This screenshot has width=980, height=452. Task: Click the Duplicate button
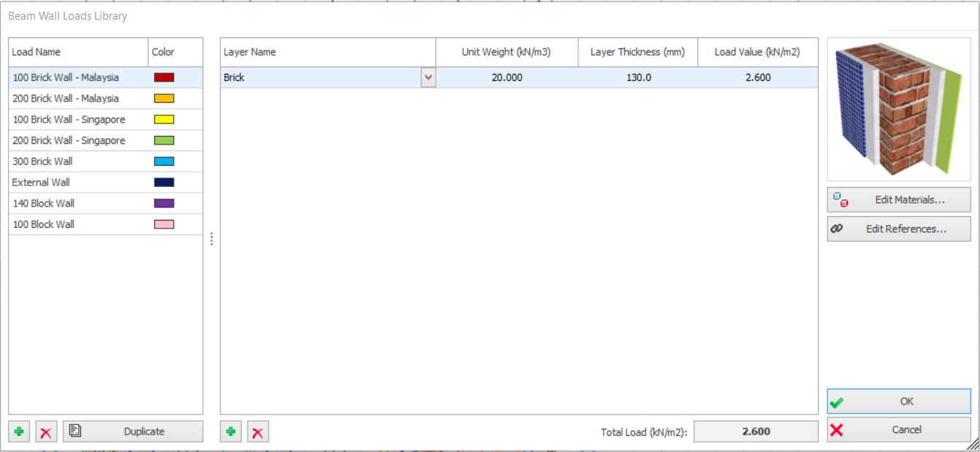pyautogui.click(x=133, y=432)
